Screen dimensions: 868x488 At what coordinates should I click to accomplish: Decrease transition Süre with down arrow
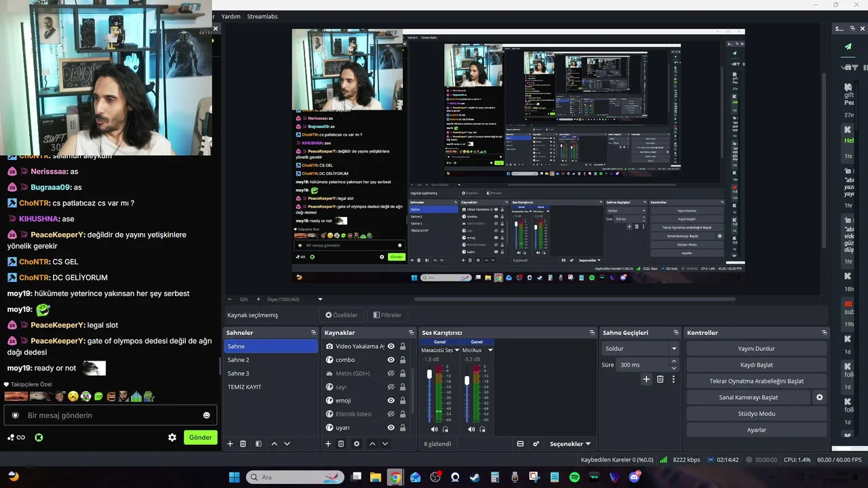(x=673, y=368)
